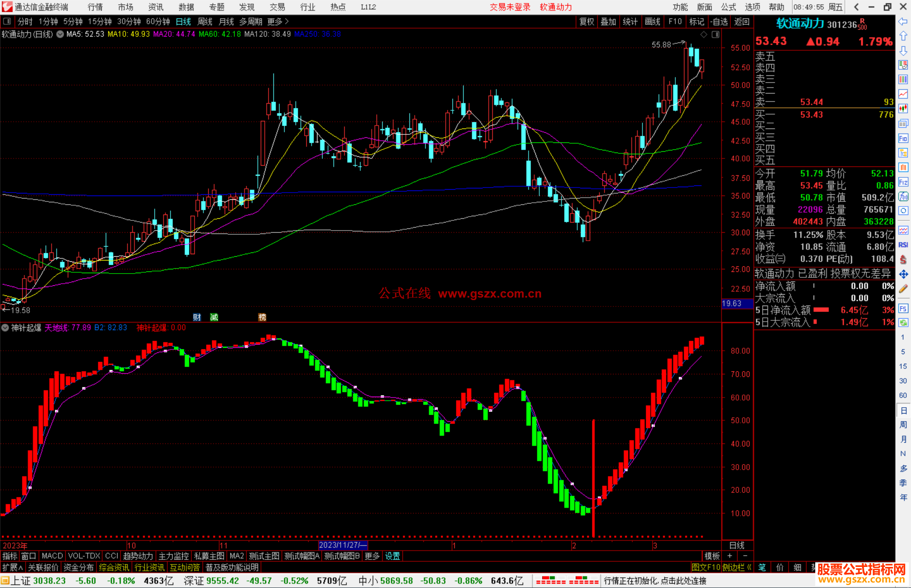The width and height of the screenshot is (911, 588).
Task: Open the 行情 menu
Action: 95,7
